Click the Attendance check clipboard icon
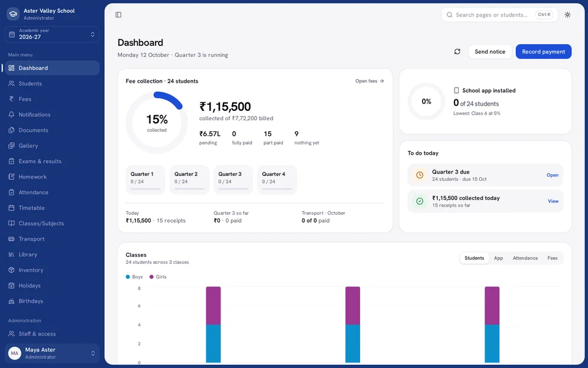This screenshot has height=368, width=588. [12, 192]
